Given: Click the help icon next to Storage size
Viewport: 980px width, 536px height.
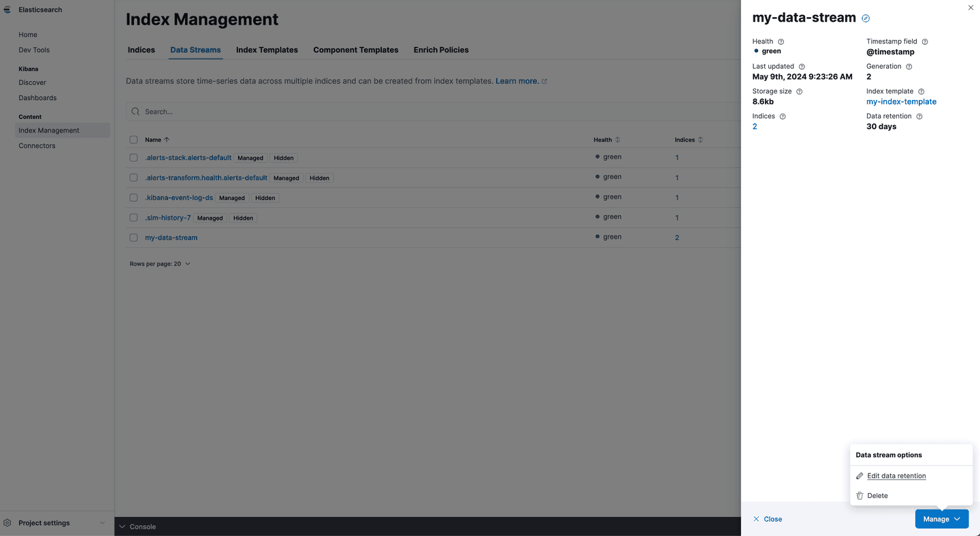Looking at the screenshot, I should (799, 92).
